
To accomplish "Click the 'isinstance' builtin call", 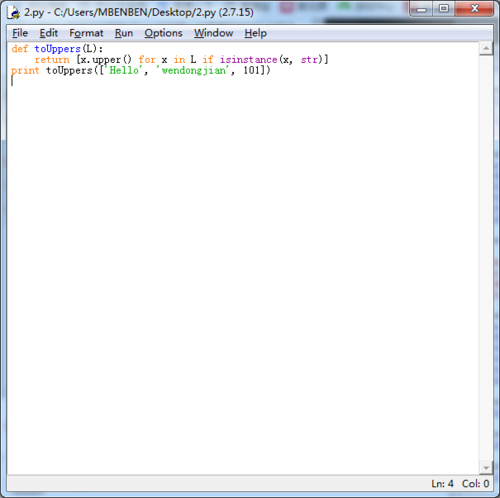I will coord(248,60).
